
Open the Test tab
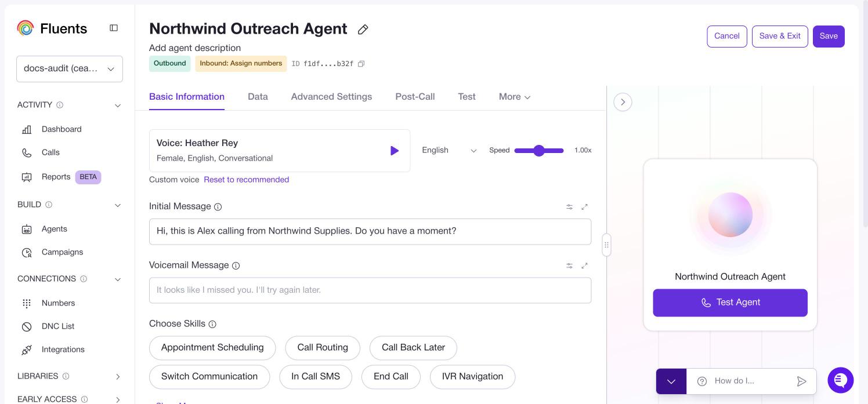[466, 97]
